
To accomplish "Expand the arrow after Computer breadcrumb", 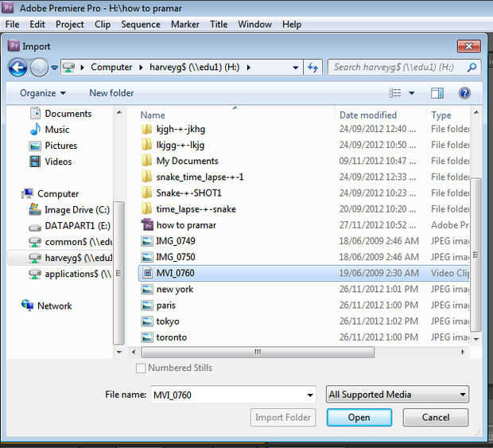I will click(x=142, y=68).
